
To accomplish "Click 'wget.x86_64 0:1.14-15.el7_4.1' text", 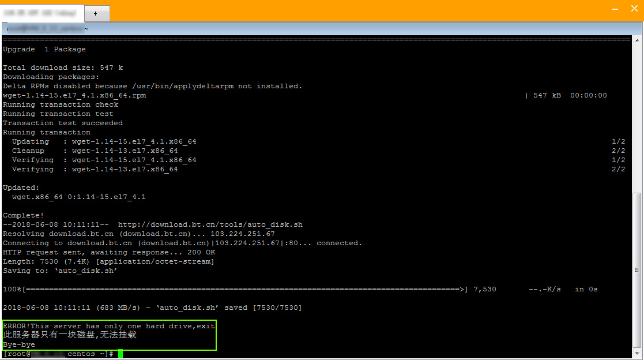I will click(x=79, y=197).
